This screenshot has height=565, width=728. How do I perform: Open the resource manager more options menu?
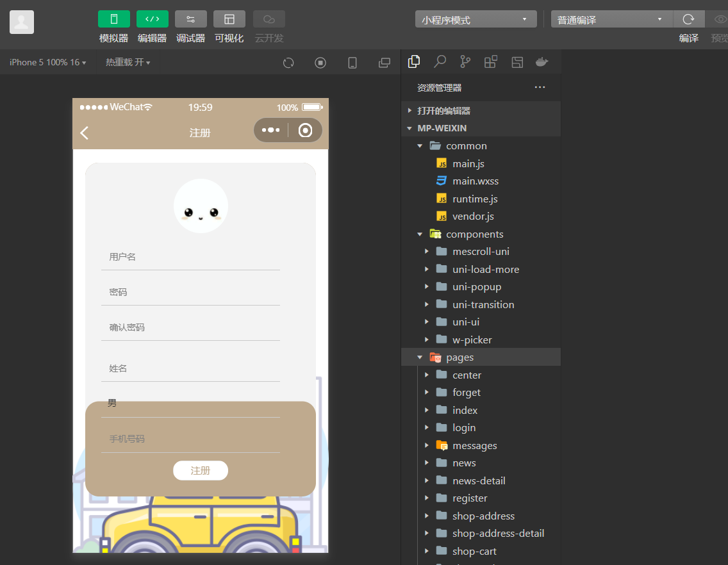[540, 87]
